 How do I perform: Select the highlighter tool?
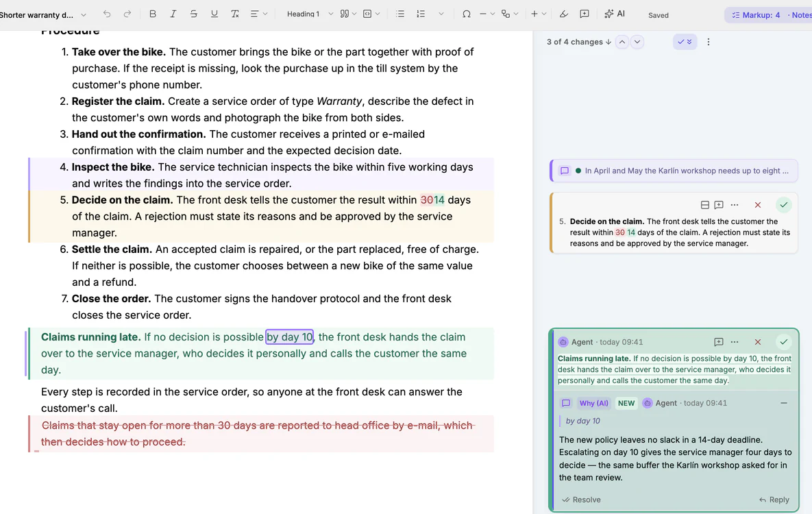pyautogui.click(x=563, y=14)
